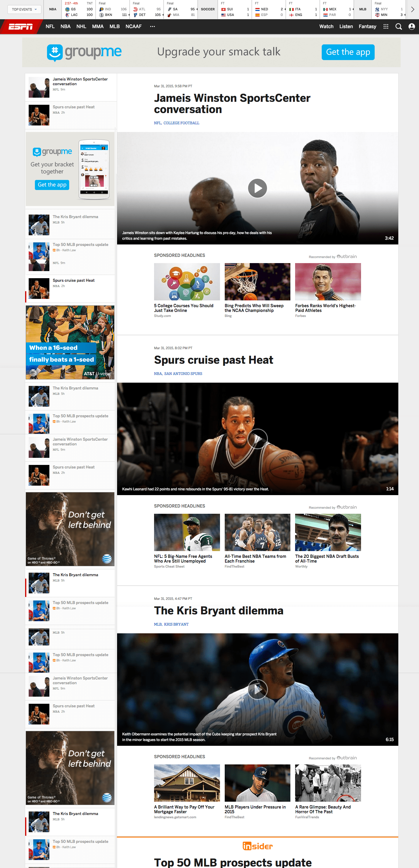Click the SAN ANTONIO SPURS tag link
The image size is (419, 868).
(x=183, y=374)
